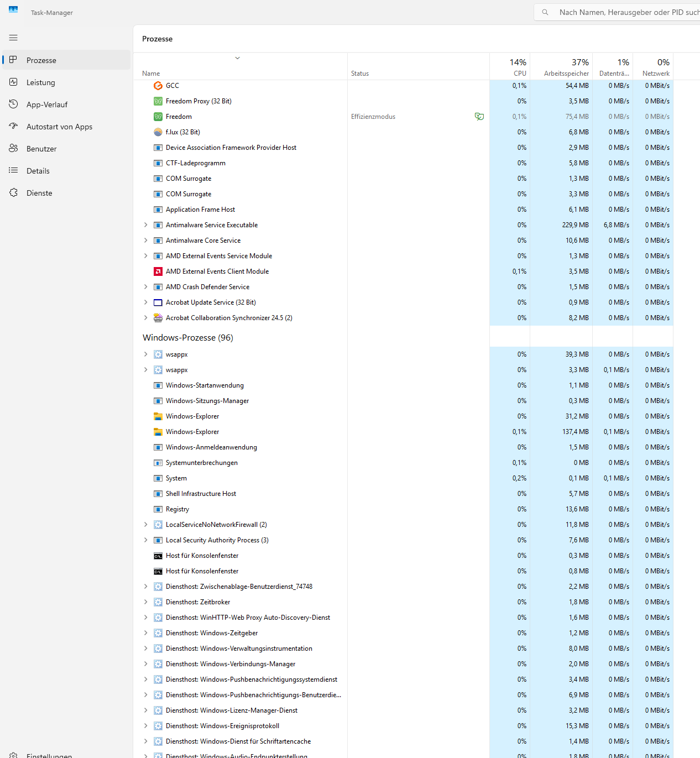The width and height of the screenshot is (700, 758).
Task: Click the Benutzer people icon
Action: tap(13, 148)
